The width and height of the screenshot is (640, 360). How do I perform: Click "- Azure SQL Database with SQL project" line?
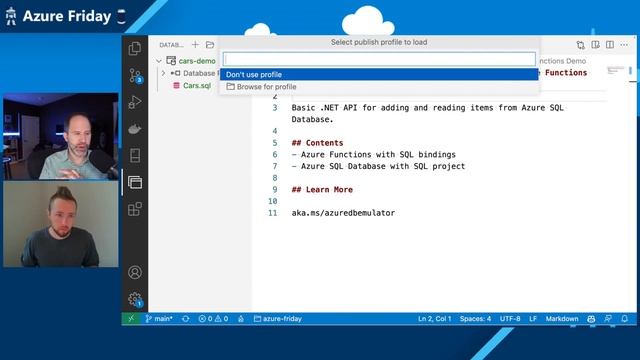click(x=378, y=166)
